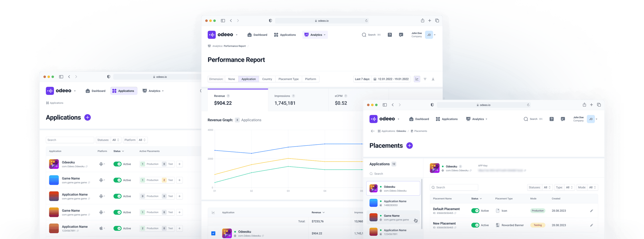Sort by Revenue column in report table
Screen dimensions: 644x239
coord(318,213)
